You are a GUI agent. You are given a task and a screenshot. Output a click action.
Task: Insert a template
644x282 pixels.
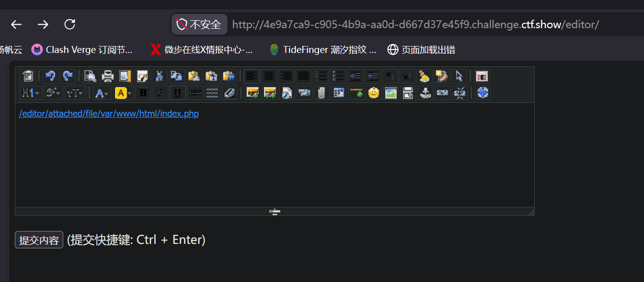click(125, 76)
